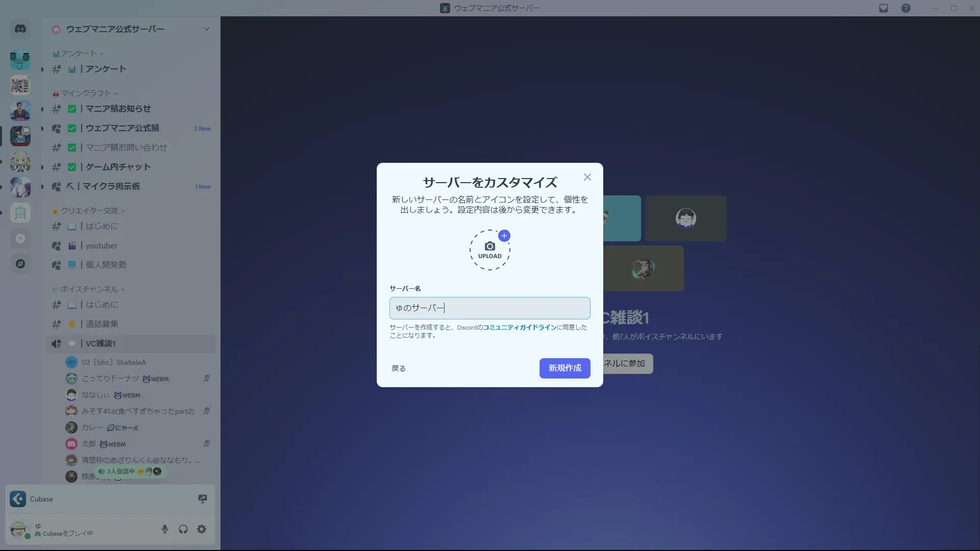This screenshot has width=980, height=551.
Task: Collapse the ボイスチャンネル category
Action: point(89,289)
